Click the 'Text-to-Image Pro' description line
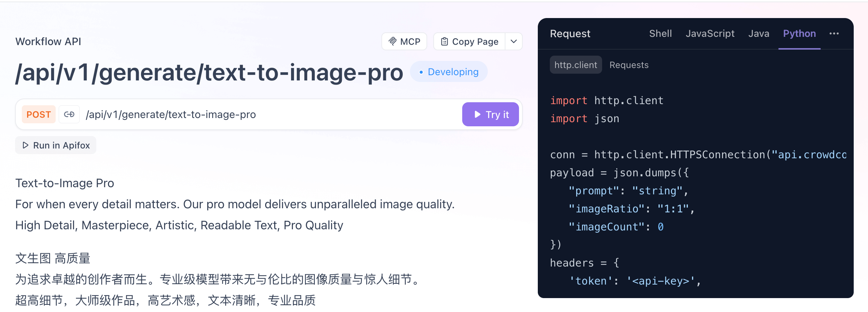868x312 pixels. tap(65, 183)
